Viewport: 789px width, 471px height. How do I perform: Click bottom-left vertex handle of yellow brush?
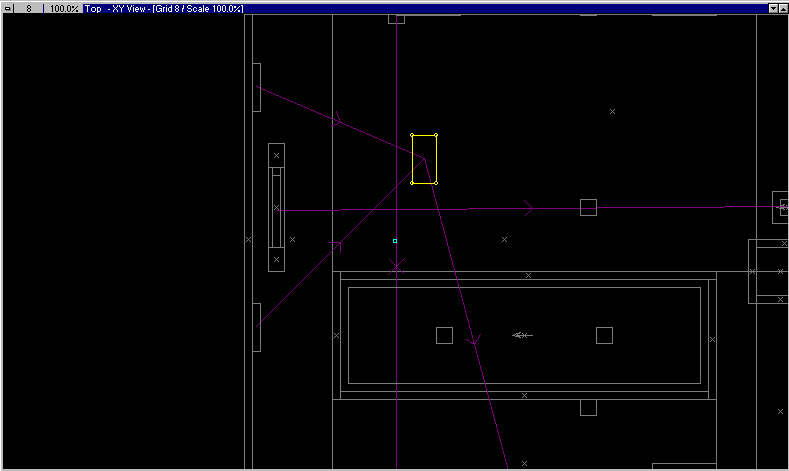coord(412,183)
